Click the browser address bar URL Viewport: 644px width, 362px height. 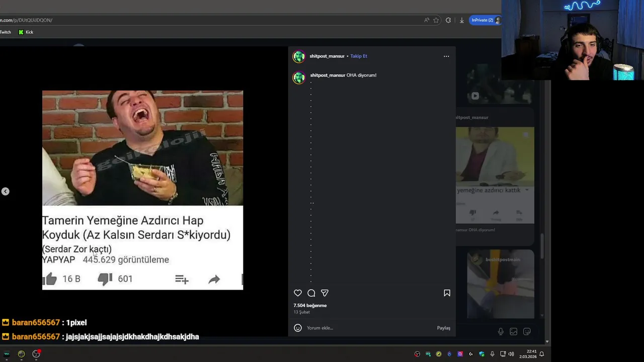(x=26, y=20)
